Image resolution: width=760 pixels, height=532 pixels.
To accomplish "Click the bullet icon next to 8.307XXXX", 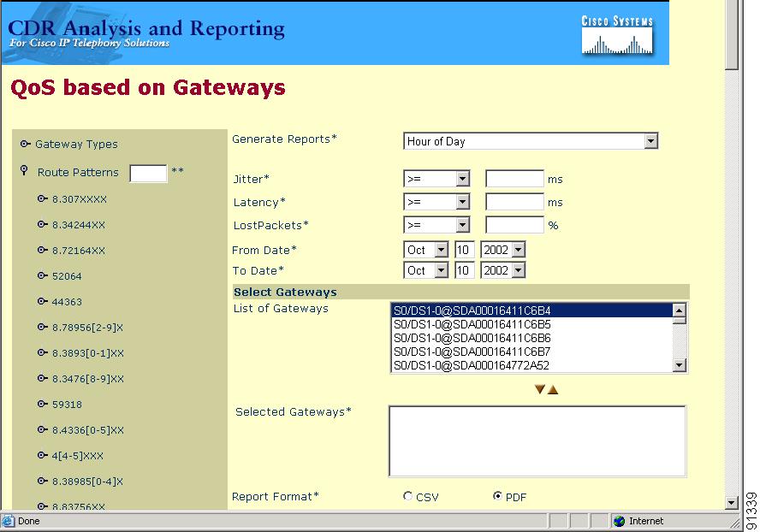I will pyautogui.click(x=43, y=198).
